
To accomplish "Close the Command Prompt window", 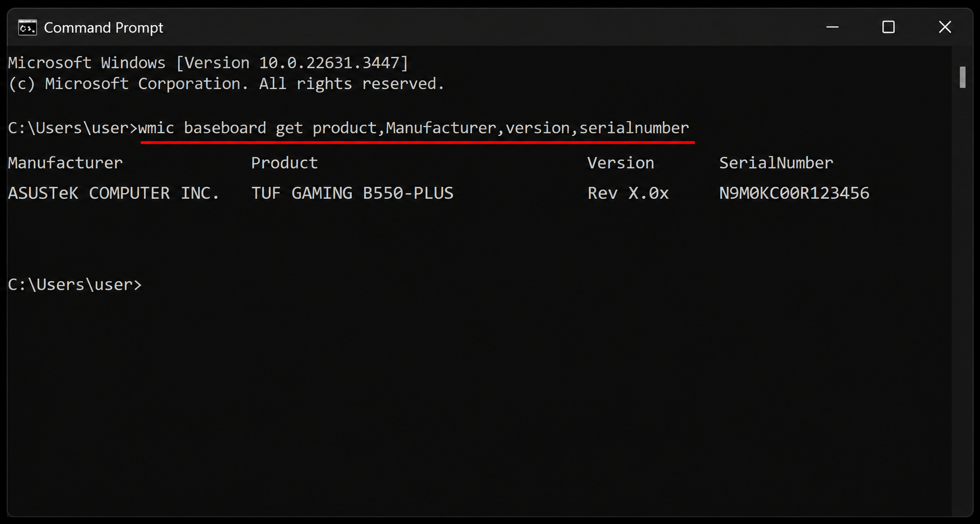I will (x=945, y=27).
